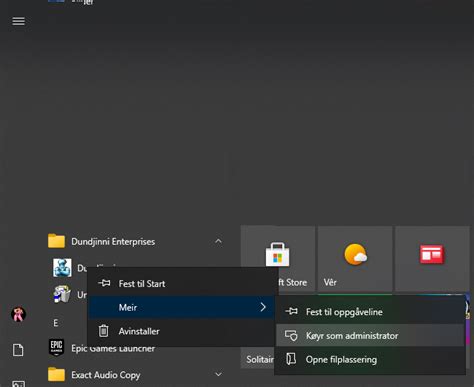
Task: Choose Køyr som administrator
Action: coord(370,336)
